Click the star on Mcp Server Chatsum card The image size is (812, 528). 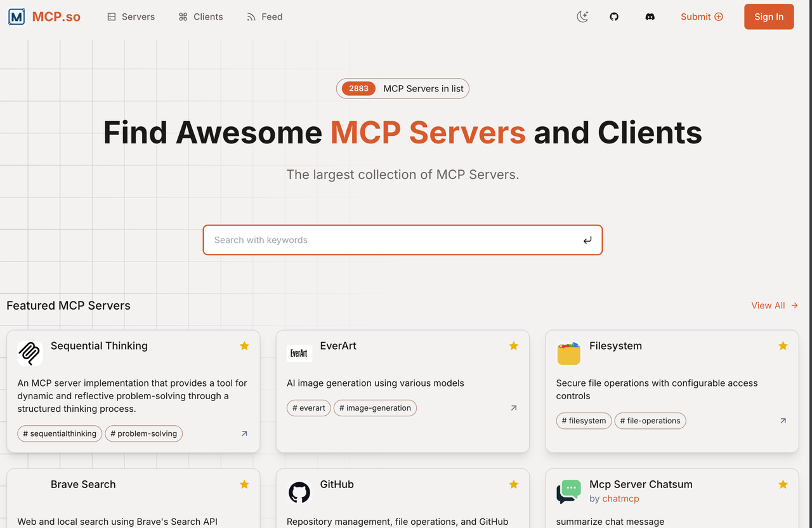[783, 484]
